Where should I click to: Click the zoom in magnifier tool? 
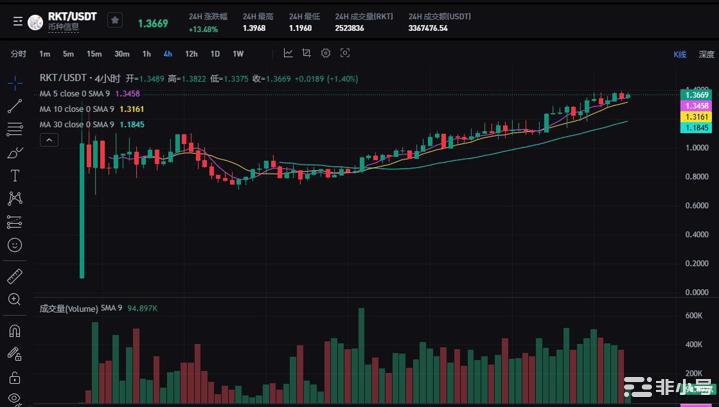coord(15,299)
